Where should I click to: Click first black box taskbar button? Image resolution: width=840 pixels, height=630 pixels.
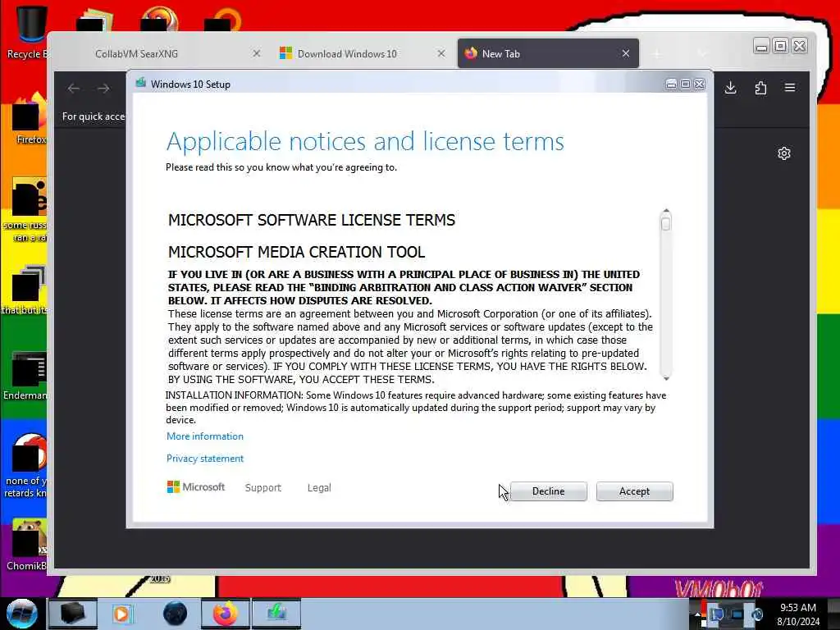tap(73, 614)
